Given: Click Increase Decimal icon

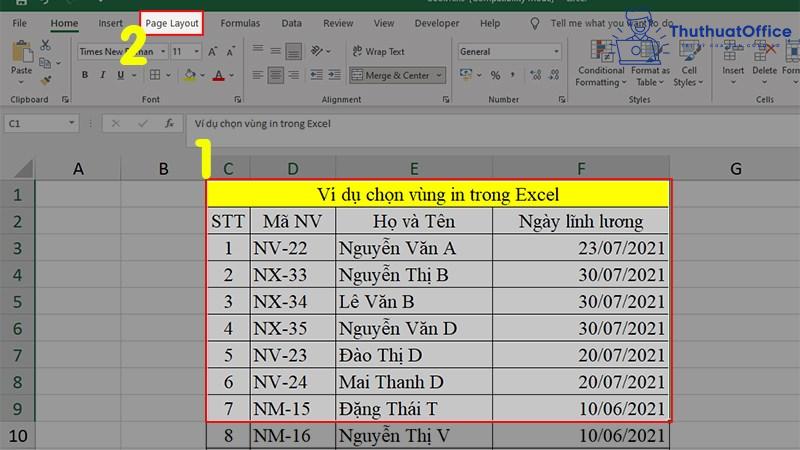Looking at the screenshot, I should pyautogui.click(x=535, y=76).
